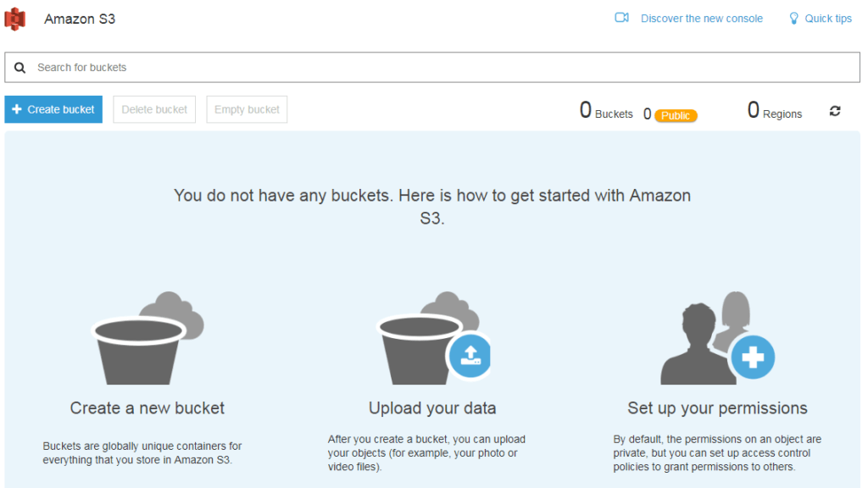Click the Set up your permissions icon
Viewport: 868px width, 488px height.
tap(716, 337)
